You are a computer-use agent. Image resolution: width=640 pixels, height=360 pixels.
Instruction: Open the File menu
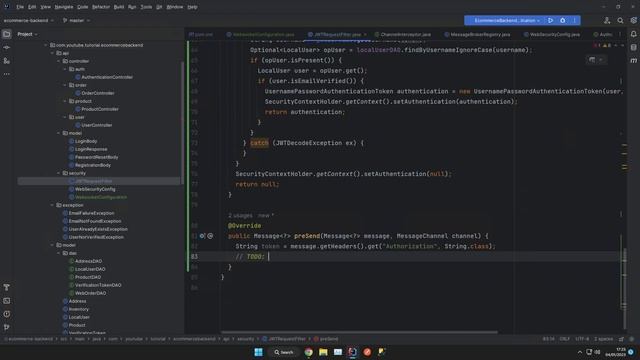[x=20, y=7]
